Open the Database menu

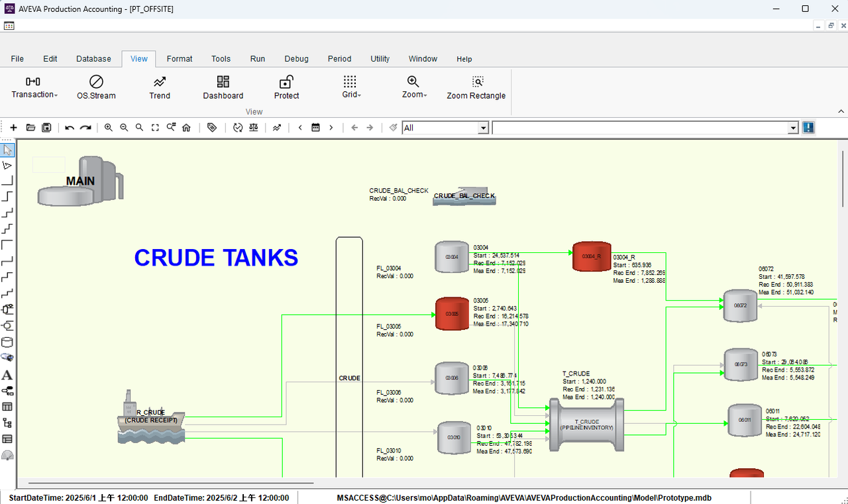[93, 58]
